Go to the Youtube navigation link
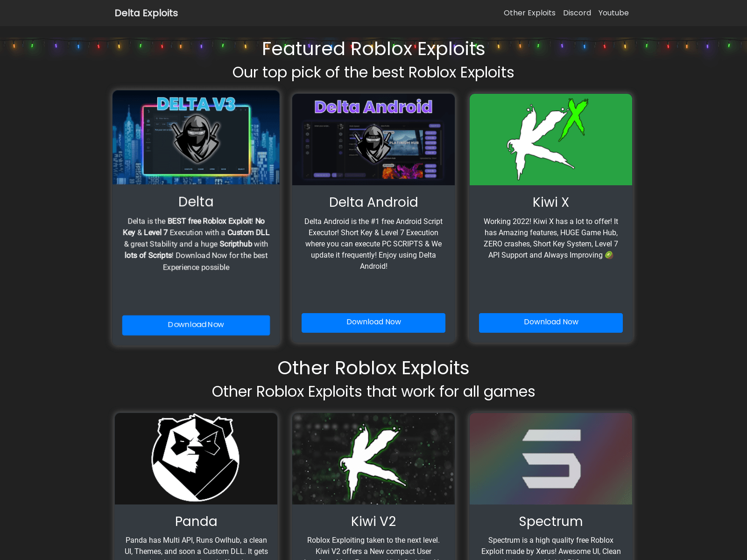 point(613,13)
